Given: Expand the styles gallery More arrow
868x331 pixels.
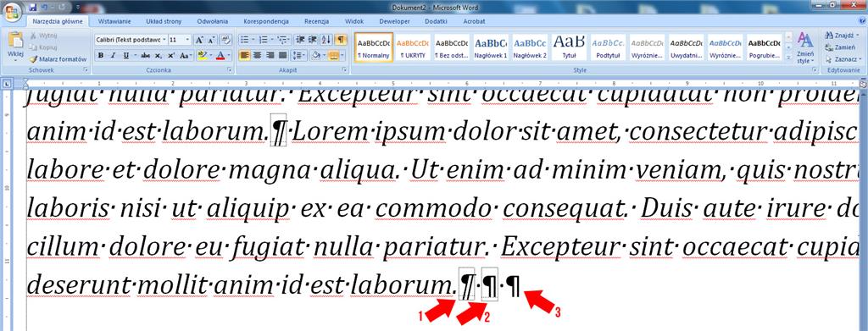Looking at the screenshot, I should click(788, 58).
